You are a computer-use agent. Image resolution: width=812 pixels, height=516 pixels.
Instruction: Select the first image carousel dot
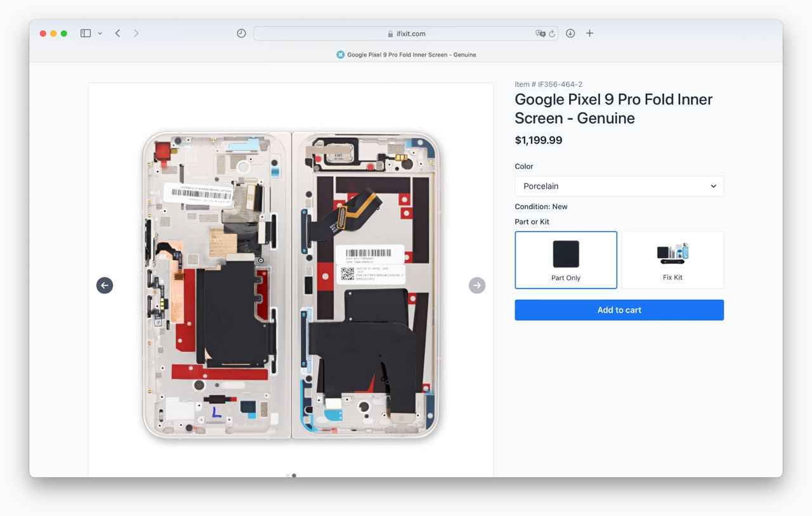tap(287, 475)
